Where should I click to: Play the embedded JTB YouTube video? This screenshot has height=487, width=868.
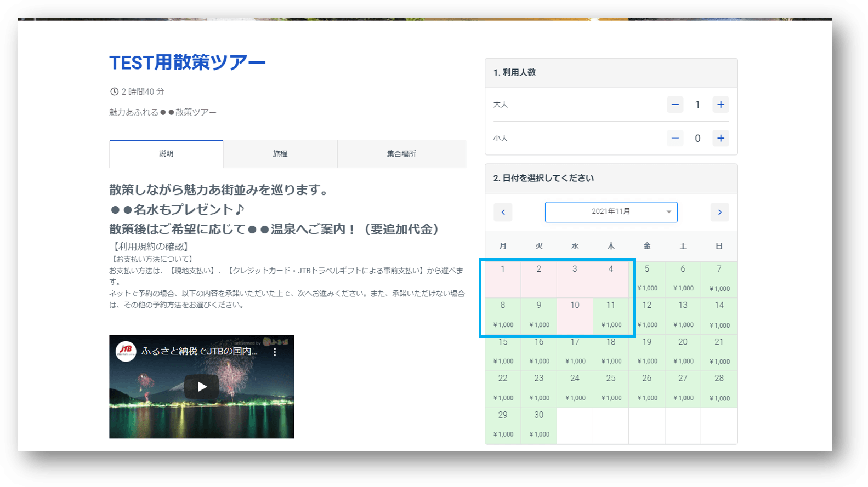pos(201,387)
